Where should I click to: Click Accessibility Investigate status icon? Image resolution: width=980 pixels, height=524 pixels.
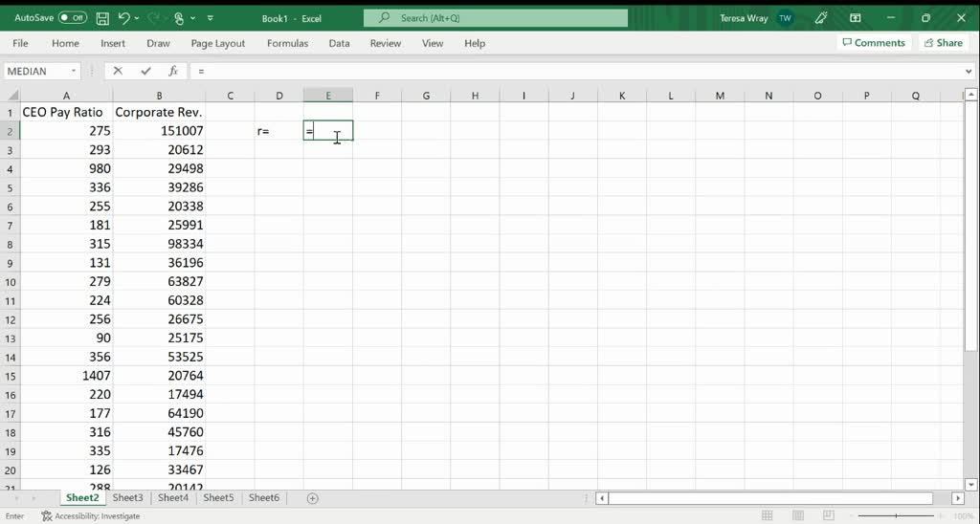tap(47, 516)
